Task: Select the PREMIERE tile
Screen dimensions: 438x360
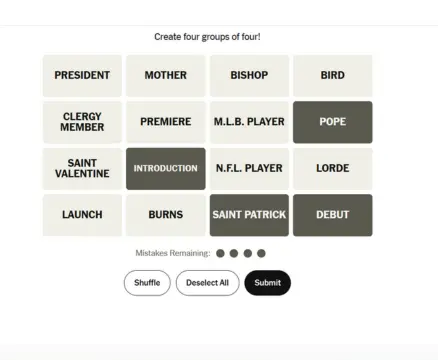Action: [x=166, y=122]
